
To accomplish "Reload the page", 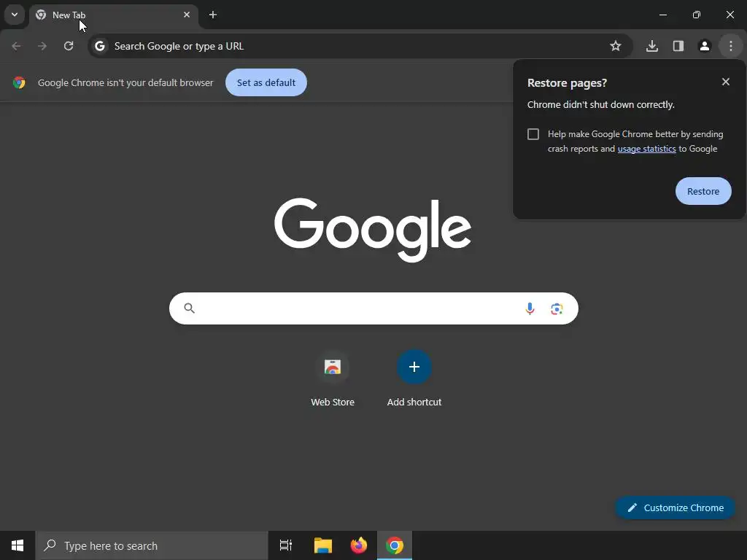I will coord(69,46).
